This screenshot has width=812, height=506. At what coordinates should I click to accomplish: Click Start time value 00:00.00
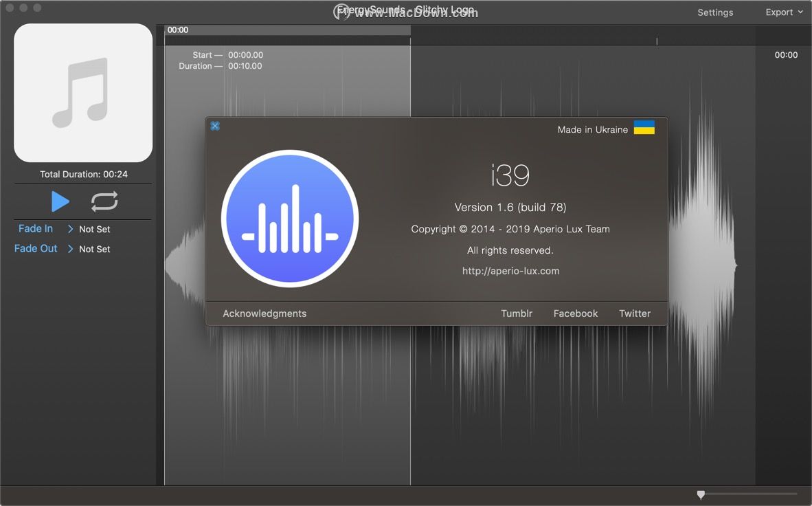245,55
